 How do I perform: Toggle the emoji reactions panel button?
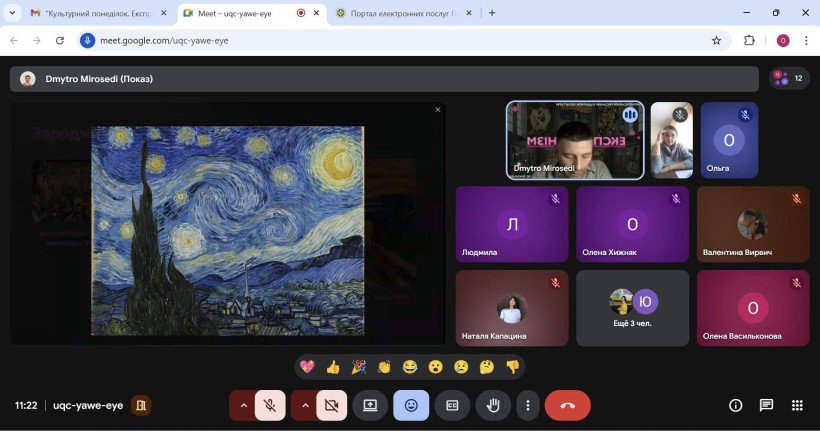(411, 405)
